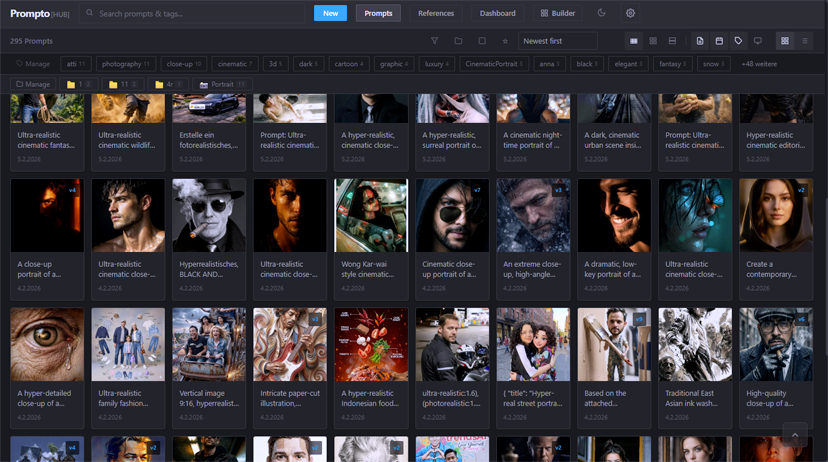The width and height of the screenshot is (828, 462).
Task: Filter by the snow tag
Action: (x=713, y=64)
